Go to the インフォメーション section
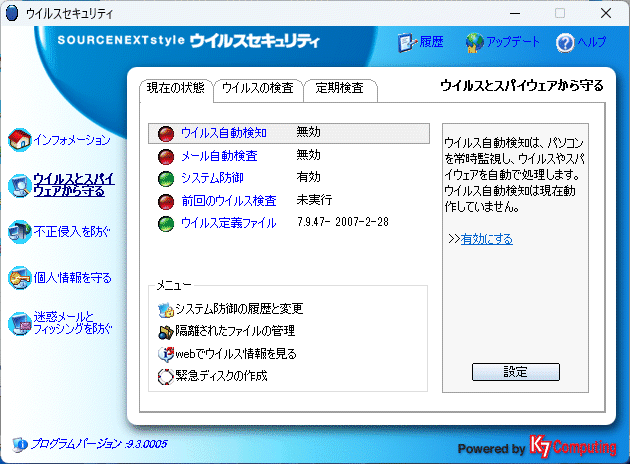Image resolution: width=630 pixels, height=464 pixels. click(x=72, y=140)
